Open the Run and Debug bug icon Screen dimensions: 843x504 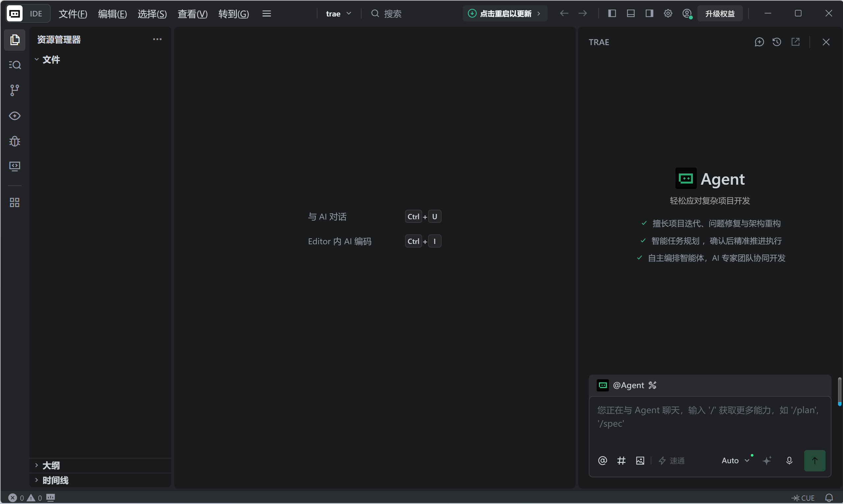point(14,141)
